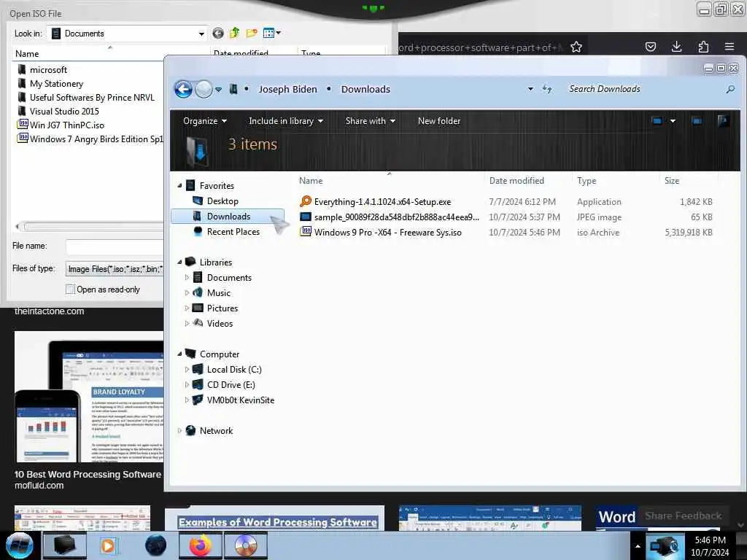Open the Music library
Screen dimensions: 747x560
pyautogui.click(x=219, y=293)
